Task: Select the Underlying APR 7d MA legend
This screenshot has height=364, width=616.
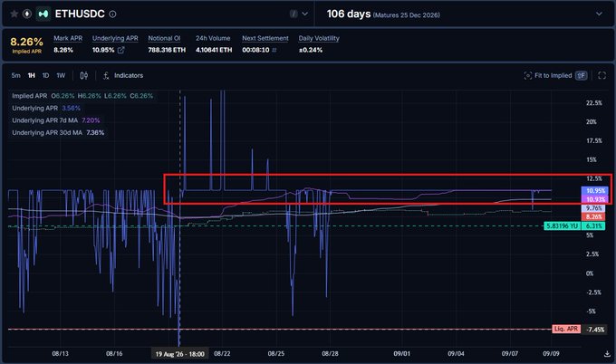Action: pos(56,120)
